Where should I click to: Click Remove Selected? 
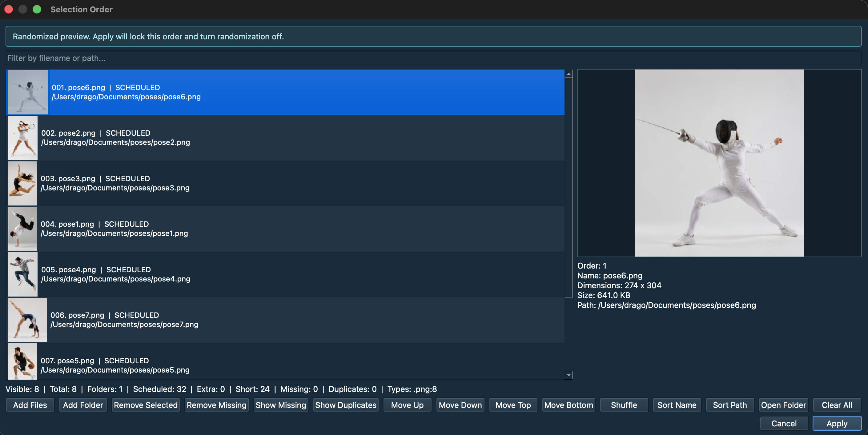(x=146, y=405)
